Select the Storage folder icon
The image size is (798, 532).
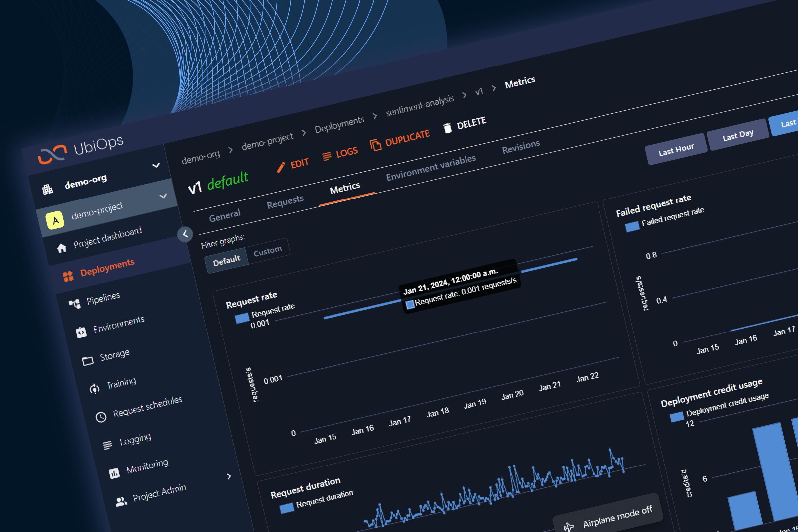[88, 361]
